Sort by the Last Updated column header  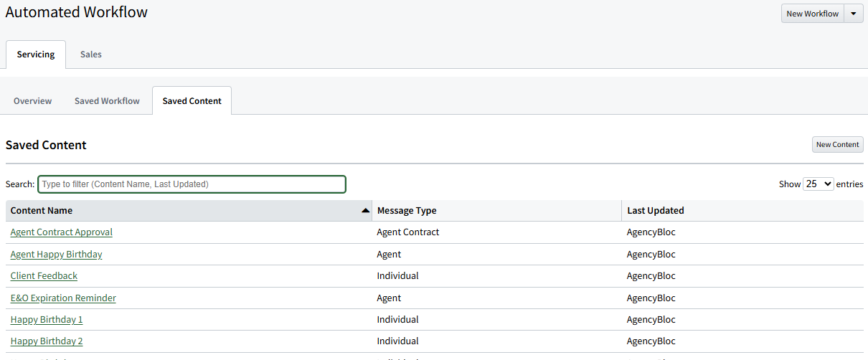pyautogui.click(x=742, y=211)
